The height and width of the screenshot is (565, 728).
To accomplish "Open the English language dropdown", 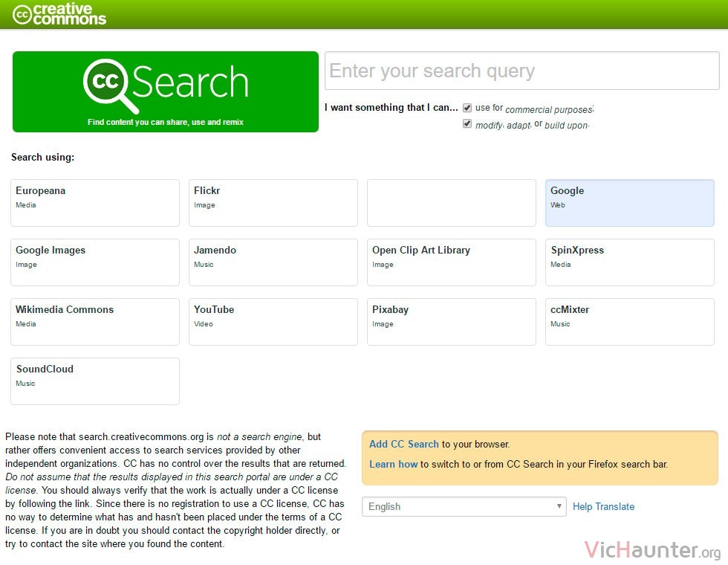I will (464, 506).
